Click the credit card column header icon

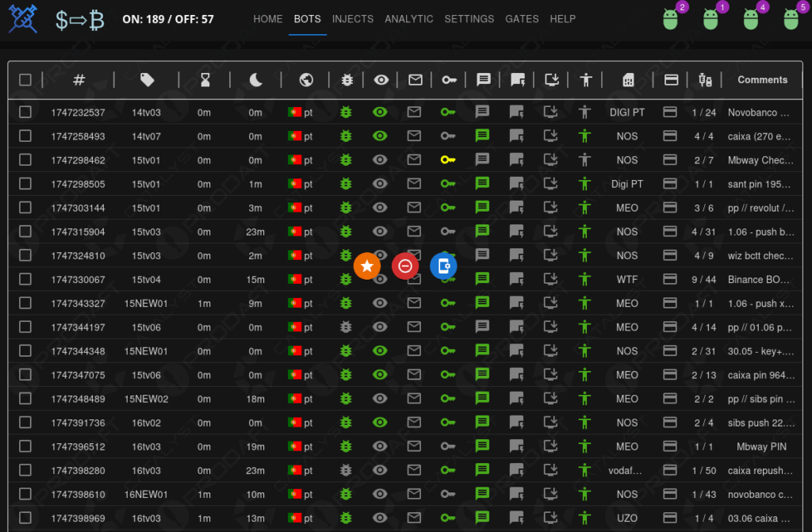tap(671, 80)
